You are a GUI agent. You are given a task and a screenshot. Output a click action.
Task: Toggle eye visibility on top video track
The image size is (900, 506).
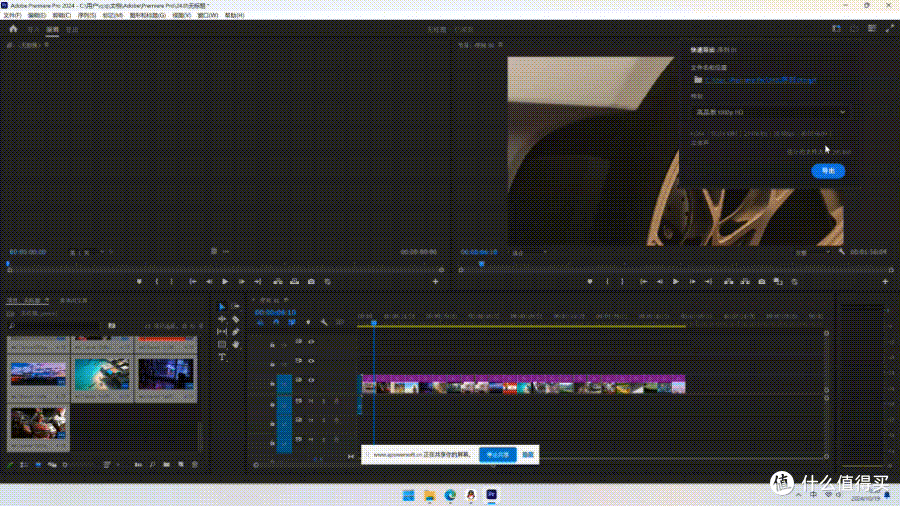click(x=311, y=341)
